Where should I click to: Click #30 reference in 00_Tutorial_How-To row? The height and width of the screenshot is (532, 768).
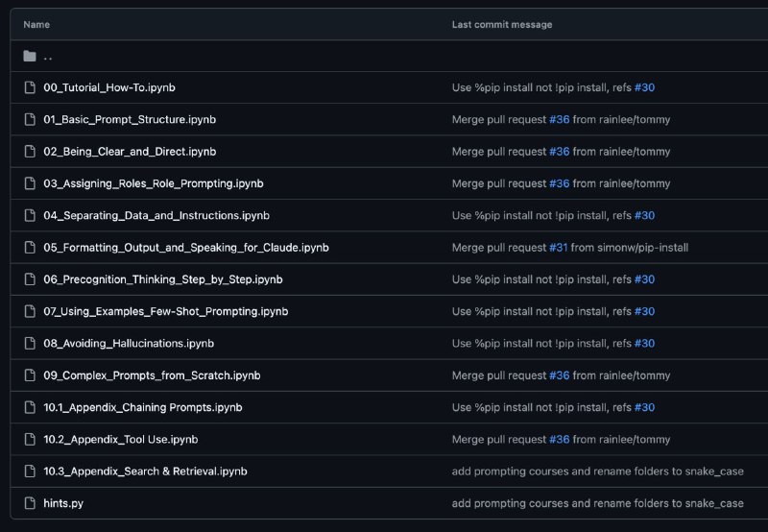[644, 87]
